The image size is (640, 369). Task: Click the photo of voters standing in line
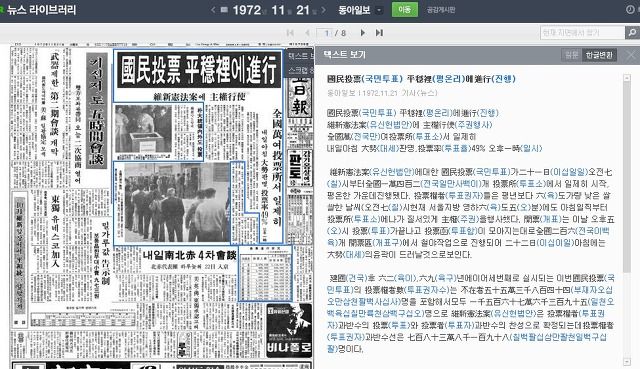click(x=177, y=202)
